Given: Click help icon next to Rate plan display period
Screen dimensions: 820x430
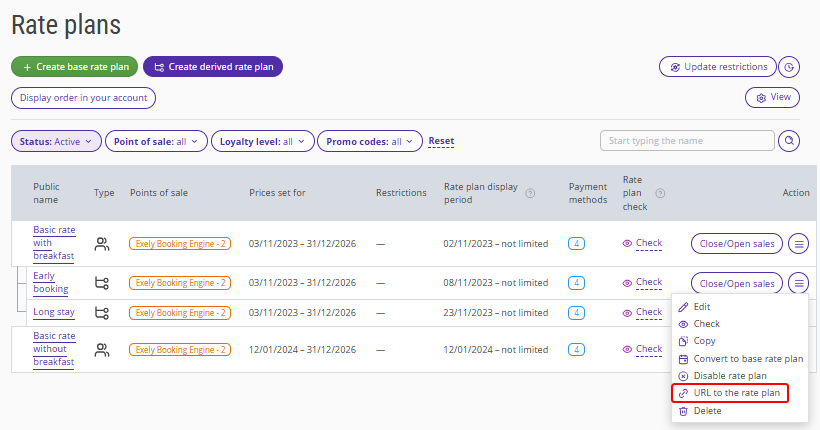Looking at the screenshot, I should coord(530,193).
